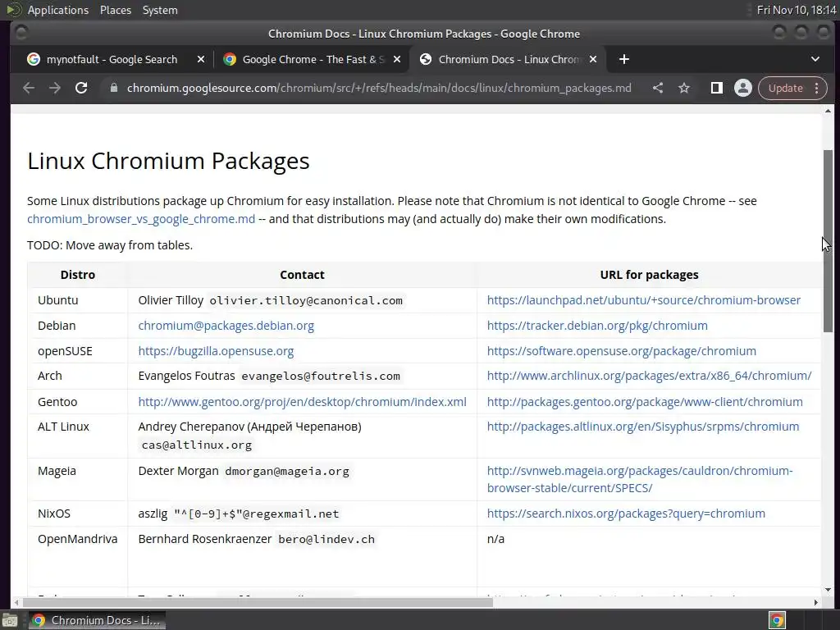
Task: Click the bero@lindev.ch email text
Action: [x=326, y=540]
